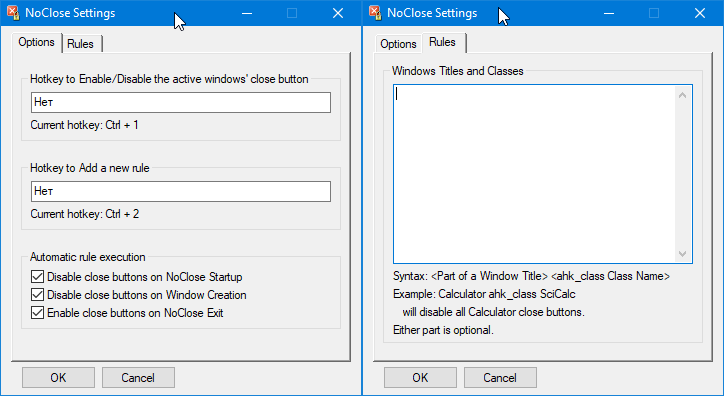This screenshot has width=724, height=396.
Task: Select the Rules tab in right window
Action: pos(442,42)
